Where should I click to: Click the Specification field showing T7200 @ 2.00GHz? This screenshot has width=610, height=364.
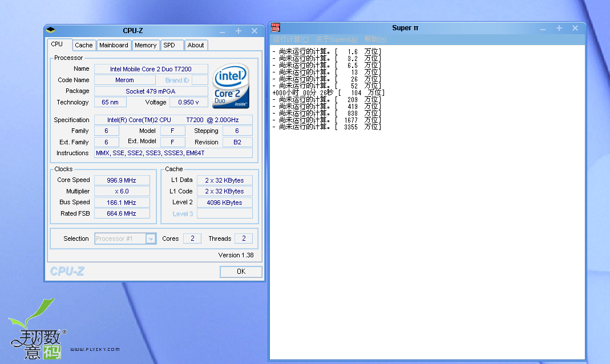click(x=173, y=120)
